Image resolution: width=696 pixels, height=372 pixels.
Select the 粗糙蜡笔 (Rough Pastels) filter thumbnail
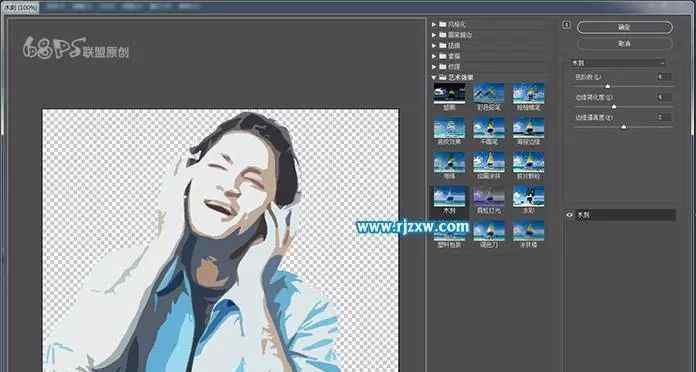(x=528, y=93)
